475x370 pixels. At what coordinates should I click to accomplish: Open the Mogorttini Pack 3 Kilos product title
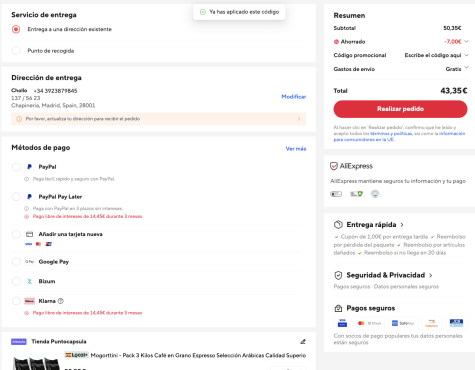(198, 355)
